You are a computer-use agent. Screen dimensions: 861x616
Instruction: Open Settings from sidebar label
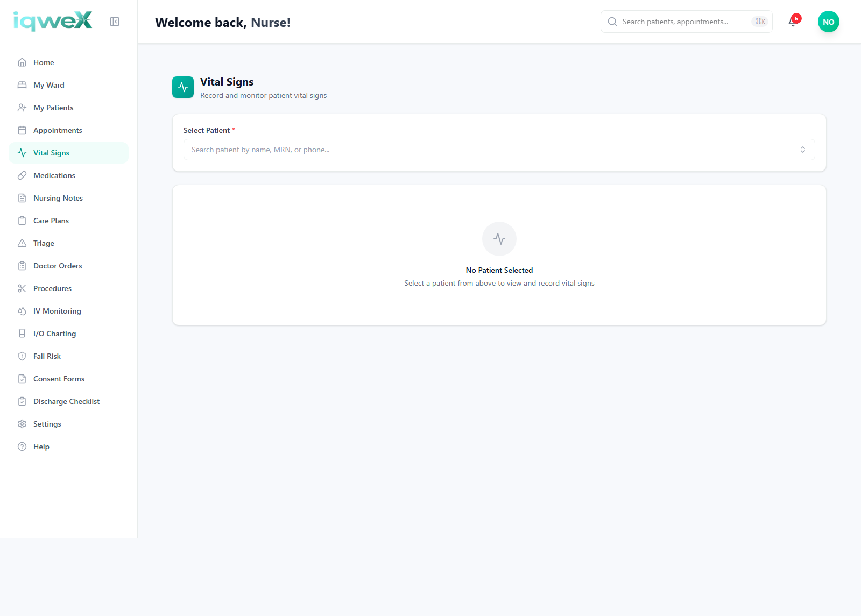coord(47,424)
